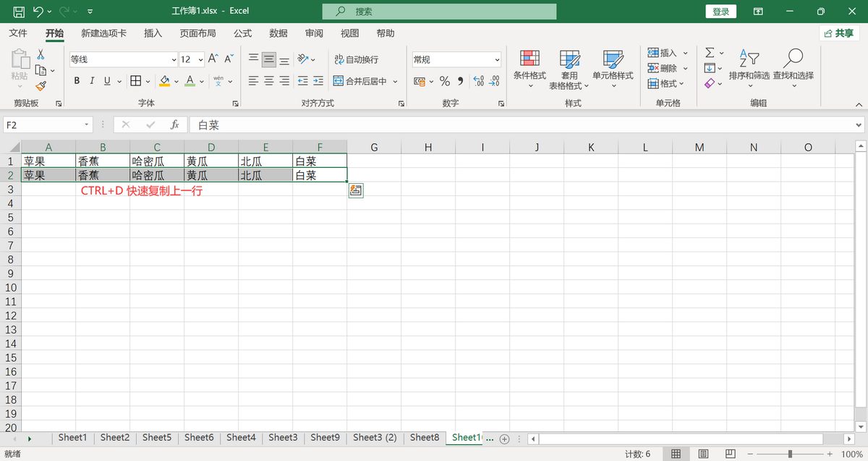Expand the border style dropdown arrow
The width and height of the screenshot is (868, 461).
pyautogui.click(x=148, y=81)
